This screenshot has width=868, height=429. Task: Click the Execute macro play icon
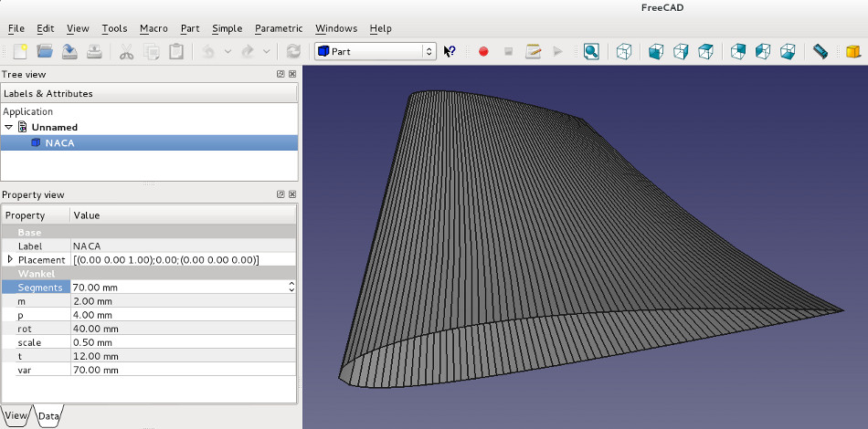click(x=557, y=51)
